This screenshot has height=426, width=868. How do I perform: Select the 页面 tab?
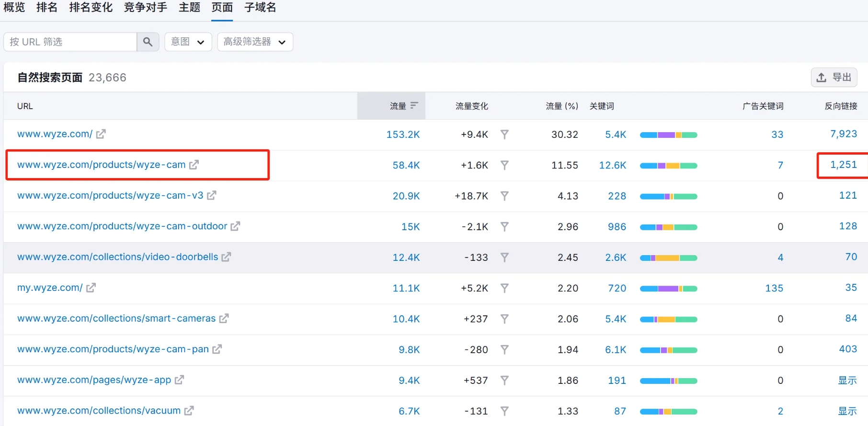click(x=222, y=8)
